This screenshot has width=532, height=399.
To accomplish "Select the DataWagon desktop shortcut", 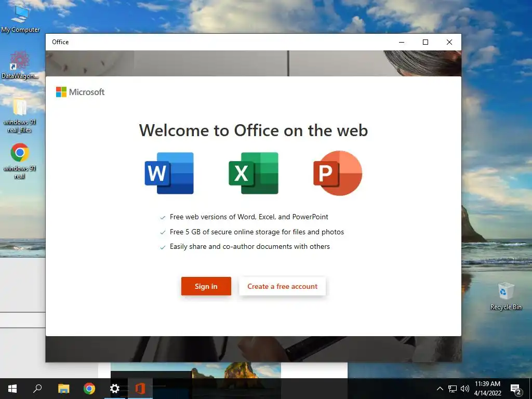I will tap(20, 65).
